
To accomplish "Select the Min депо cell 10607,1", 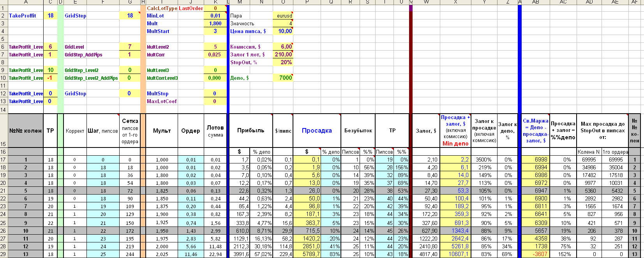I will click(x=455, y=254).
